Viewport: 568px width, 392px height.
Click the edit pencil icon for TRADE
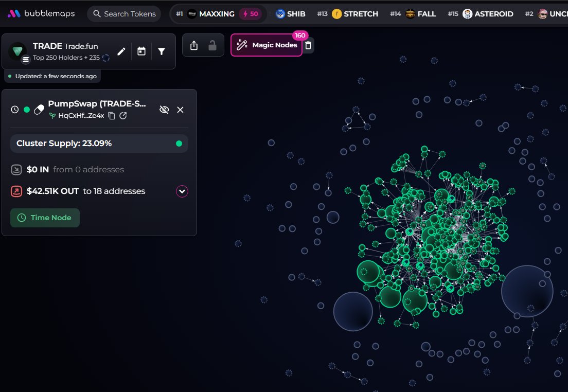click(x=121, y=51)
